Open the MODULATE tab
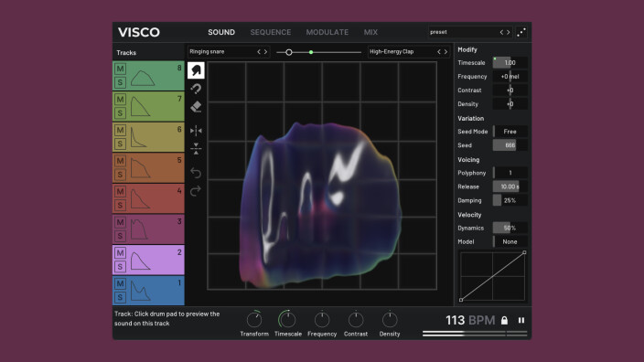Screen dimensions: 644x362 coord(327,32)
